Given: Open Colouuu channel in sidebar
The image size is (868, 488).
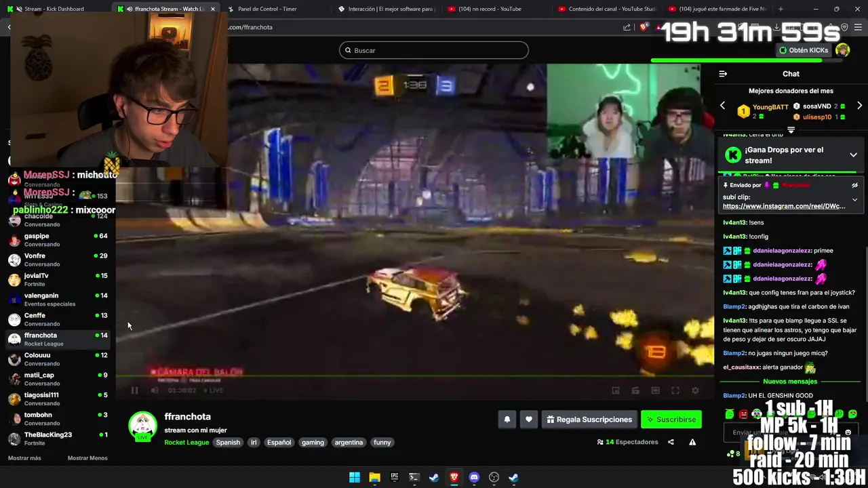Looking at the screenshot, I should click(58, 359).
